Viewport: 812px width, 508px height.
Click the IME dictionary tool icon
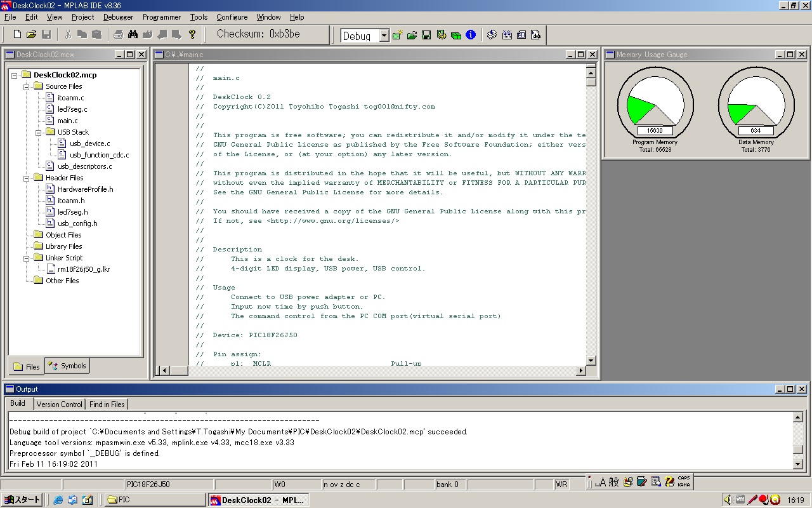(641, 482)
